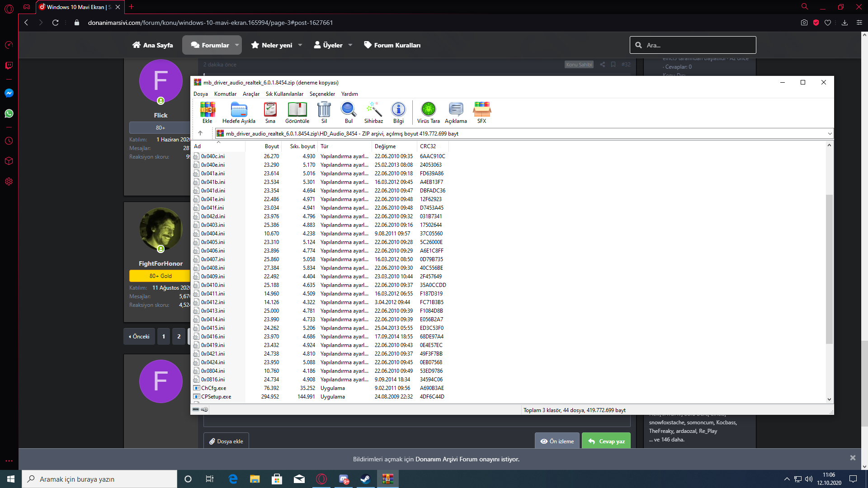Click the Windows taskbar search box
Screen dimensions: 868x488
(99, 479)
